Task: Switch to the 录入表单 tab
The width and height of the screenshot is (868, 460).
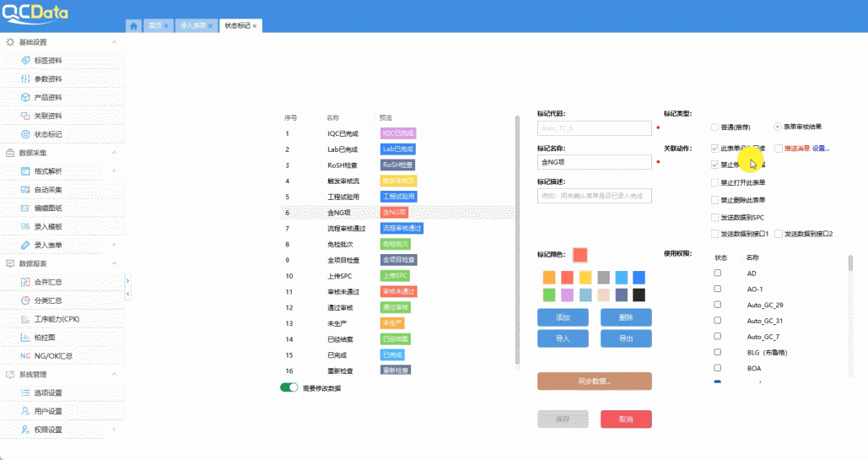Action: pyautogui.click(x=193, y=25)
